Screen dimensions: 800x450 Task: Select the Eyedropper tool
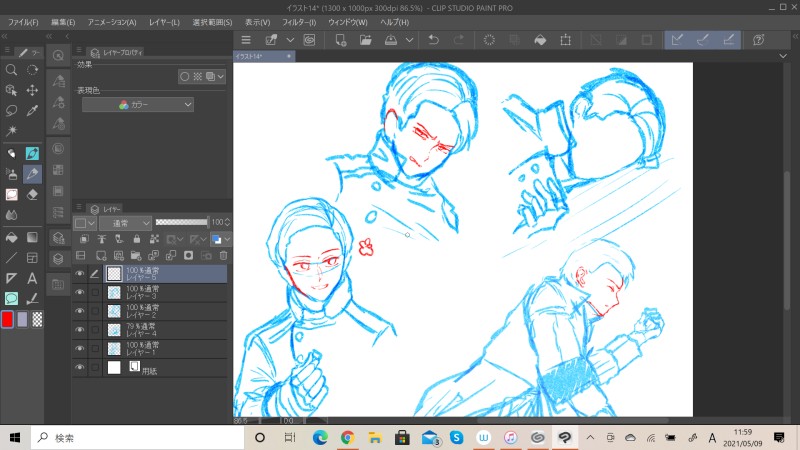pos(32,111)
